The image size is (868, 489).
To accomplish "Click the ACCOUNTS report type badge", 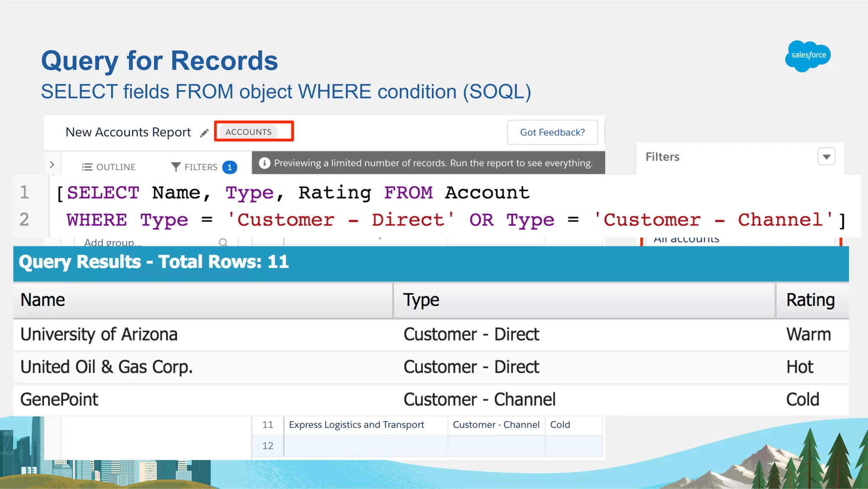I will tap(248, 132).
